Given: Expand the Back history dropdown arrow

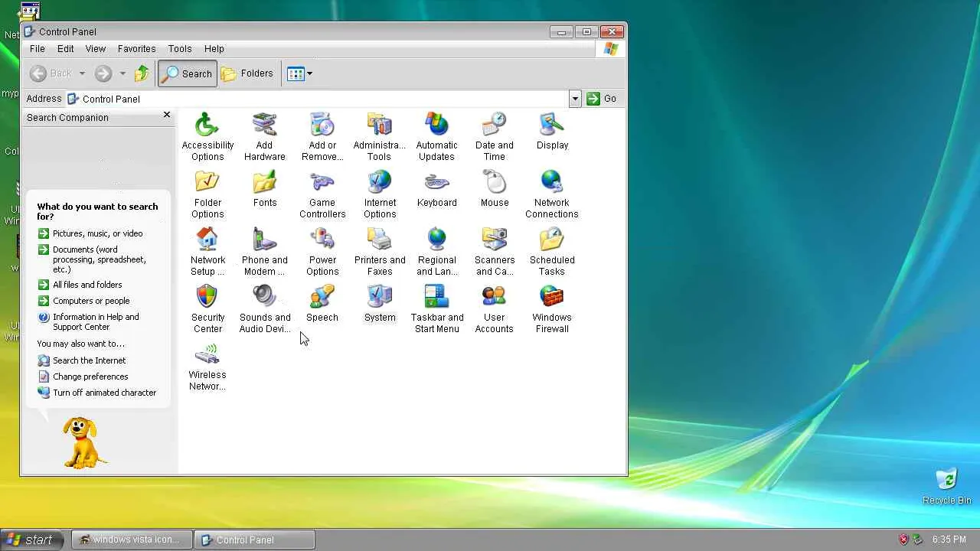Looking at the screenshot, I should click(82, 73).
